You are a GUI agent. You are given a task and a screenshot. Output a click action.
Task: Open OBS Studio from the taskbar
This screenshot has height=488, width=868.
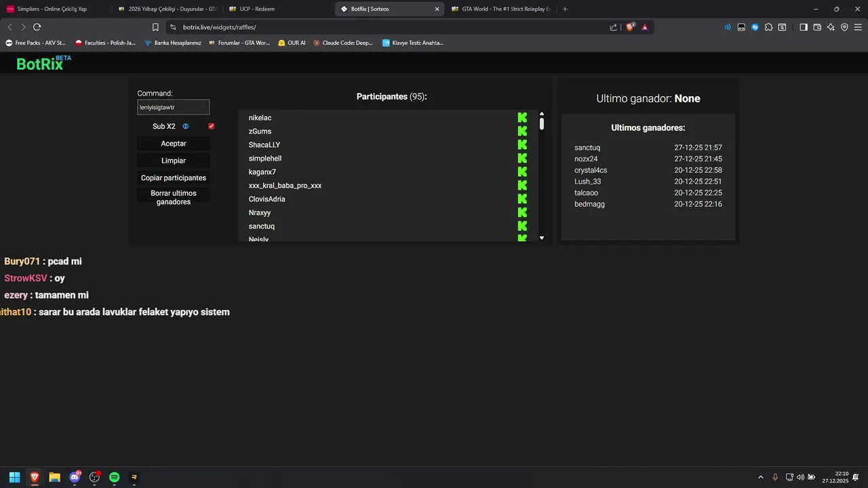click(94, 477)
